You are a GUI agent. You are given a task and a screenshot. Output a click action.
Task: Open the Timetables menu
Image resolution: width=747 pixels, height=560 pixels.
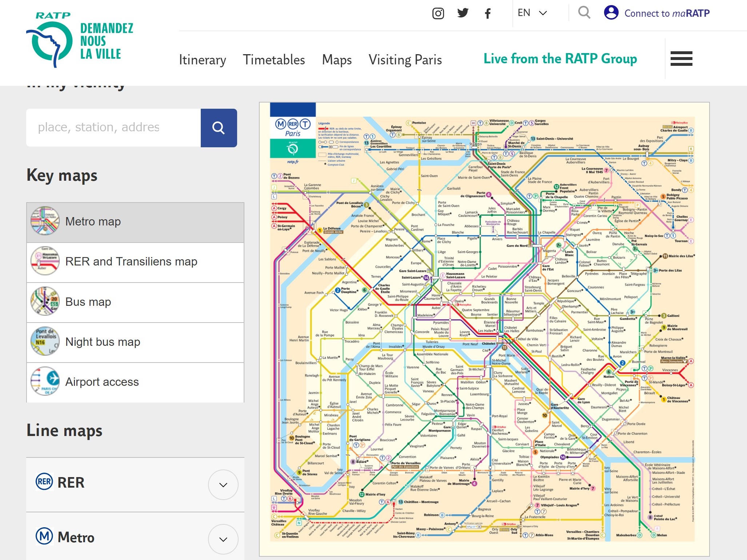point(274,60)
